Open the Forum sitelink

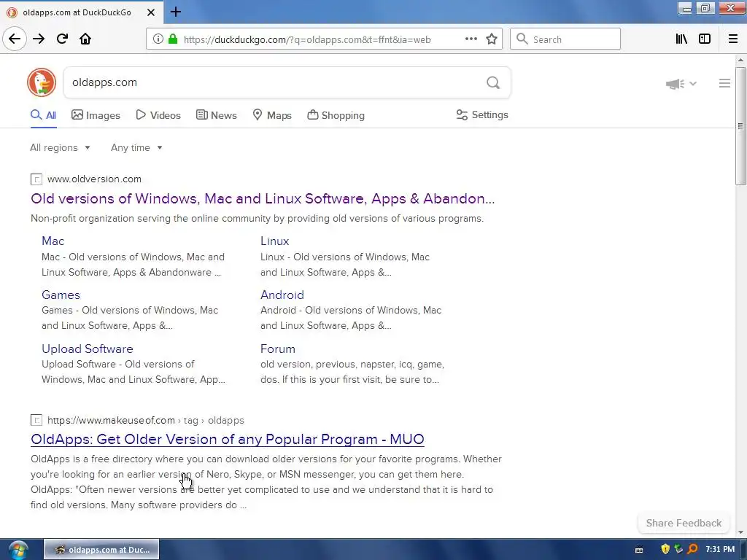[x=278, y=349]
